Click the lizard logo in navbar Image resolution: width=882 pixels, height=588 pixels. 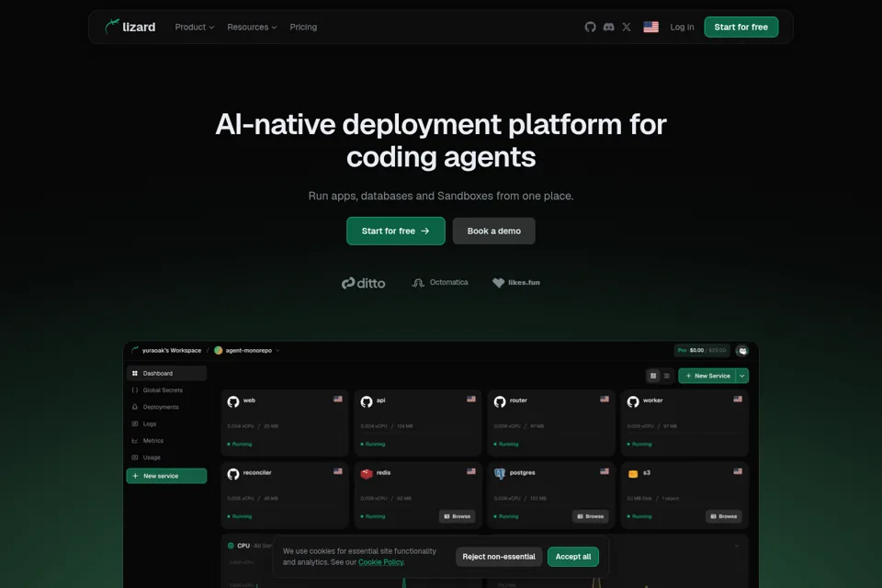point(130,27)
